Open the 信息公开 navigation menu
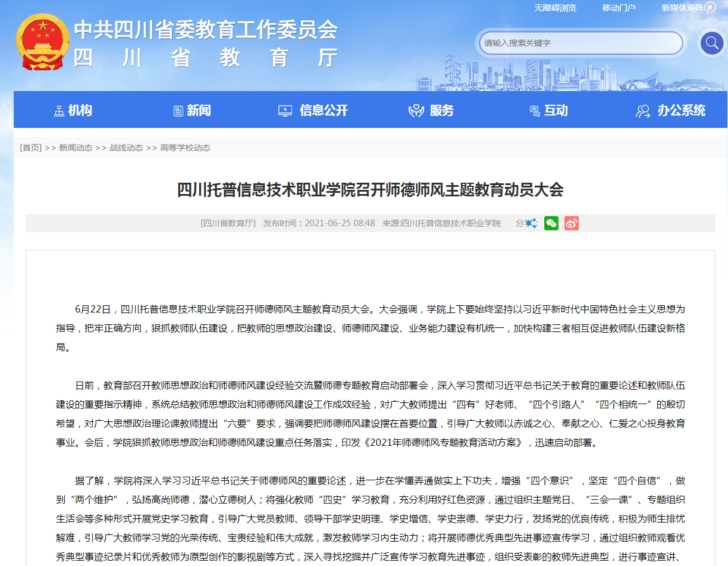The height and width of the screenshot is (566, 728). (324, 110)
